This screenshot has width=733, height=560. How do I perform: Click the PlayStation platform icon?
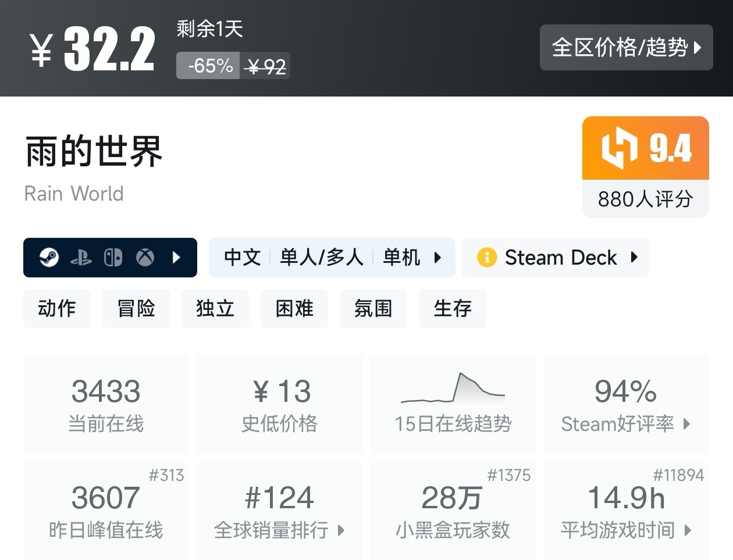click(x=81, y=257)
